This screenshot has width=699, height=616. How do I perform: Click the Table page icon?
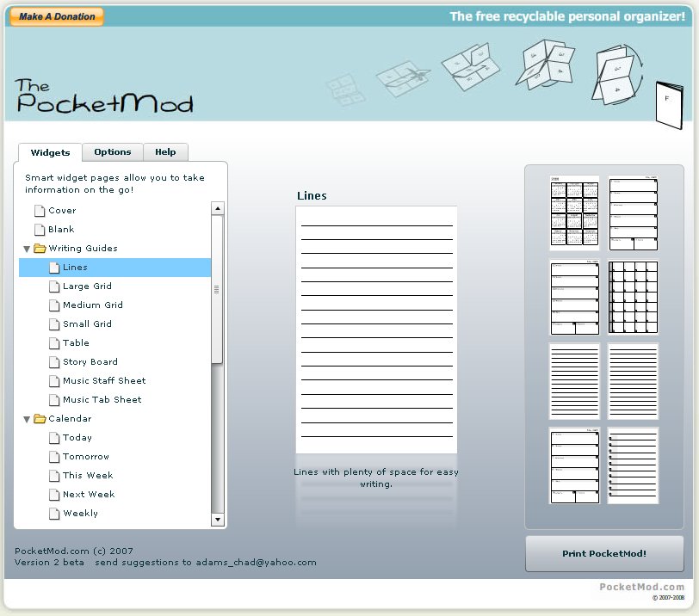54,343
